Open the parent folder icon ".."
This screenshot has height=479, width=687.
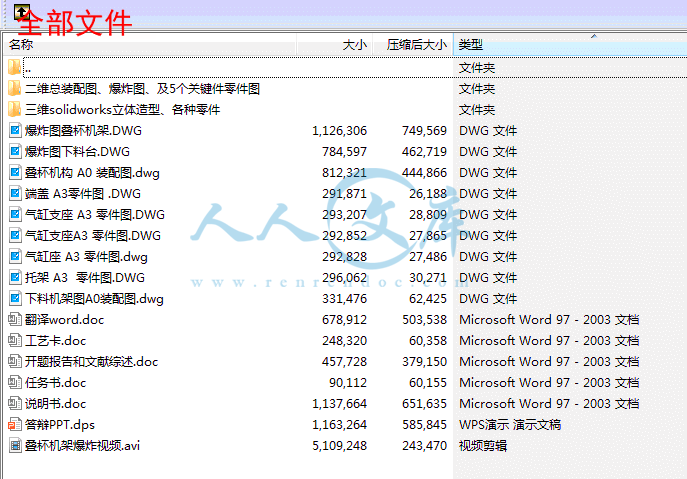click(14, 67)
